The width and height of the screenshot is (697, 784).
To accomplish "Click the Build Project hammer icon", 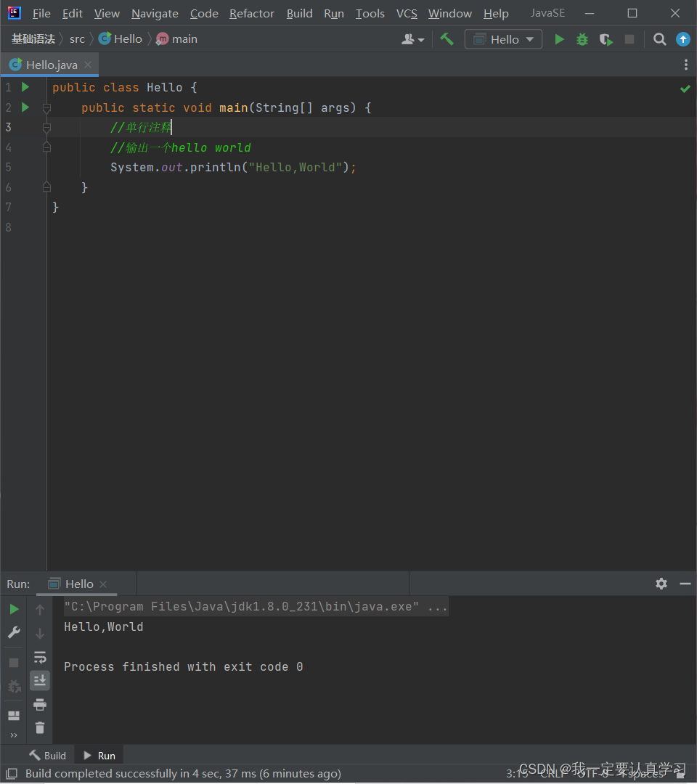I will [x=447, y=39].
